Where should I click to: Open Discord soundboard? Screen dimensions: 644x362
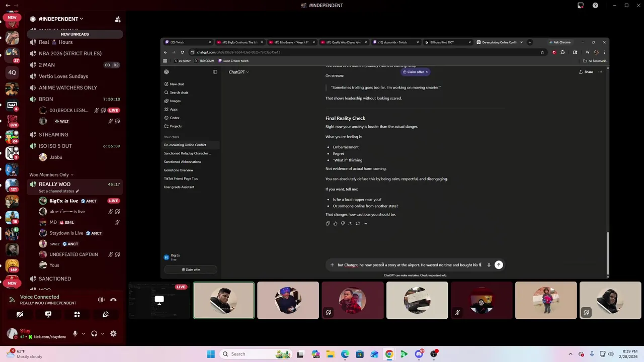coord(106,314)
